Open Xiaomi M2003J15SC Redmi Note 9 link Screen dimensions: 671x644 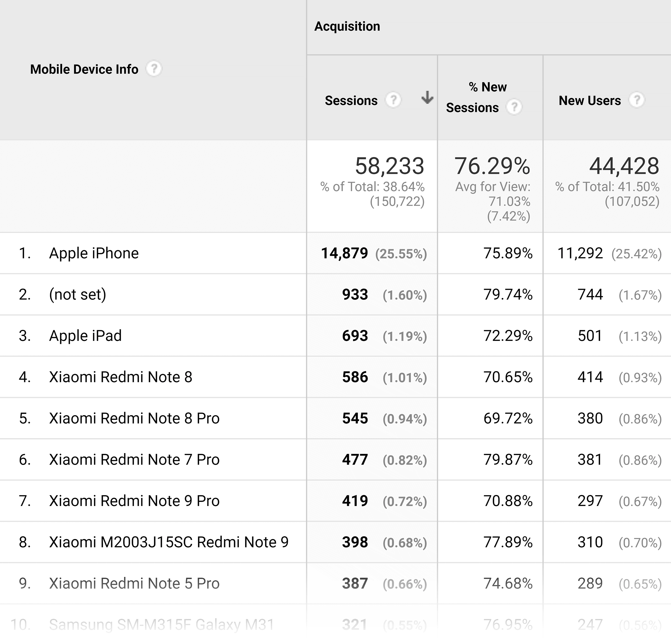click(x=169, y=542)
